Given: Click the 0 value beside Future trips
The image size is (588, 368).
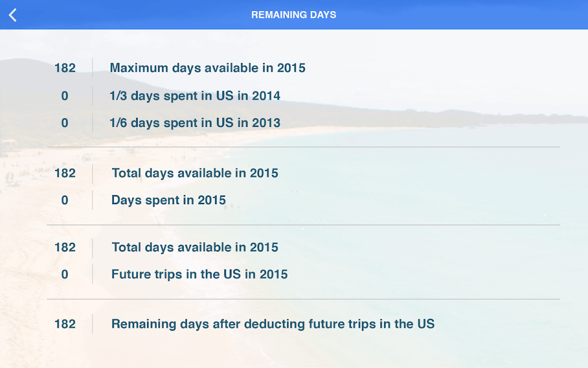Looking at the screenshot, I should point(65,274).
